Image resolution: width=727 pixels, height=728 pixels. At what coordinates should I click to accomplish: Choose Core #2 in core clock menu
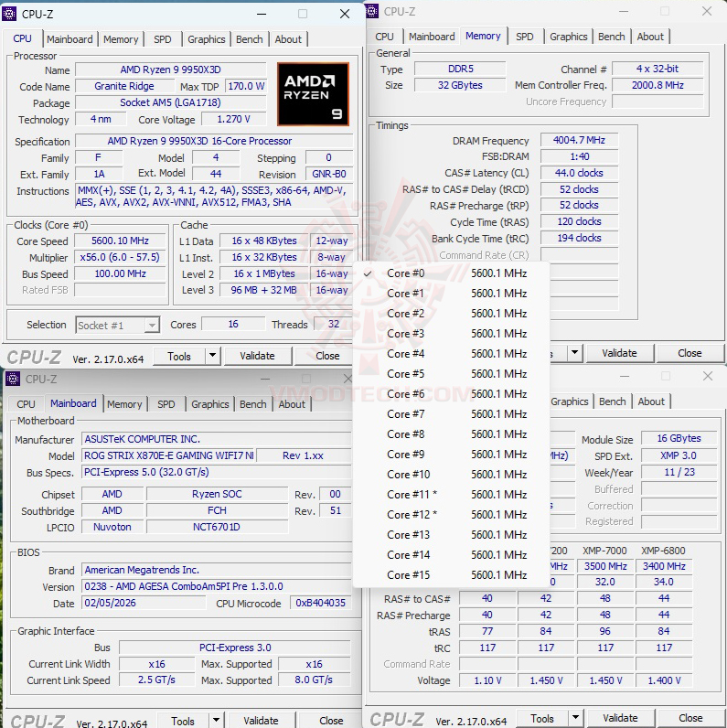(451, 314)
